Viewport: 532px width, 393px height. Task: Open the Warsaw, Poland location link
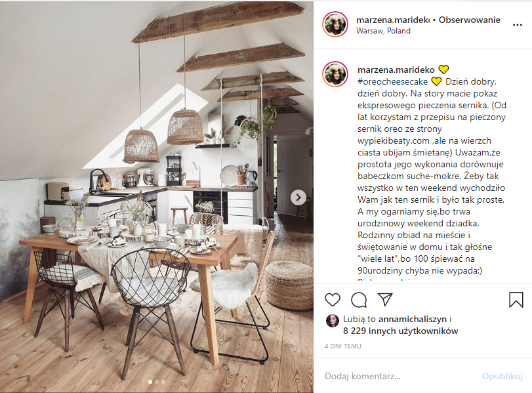coord(383,31)
